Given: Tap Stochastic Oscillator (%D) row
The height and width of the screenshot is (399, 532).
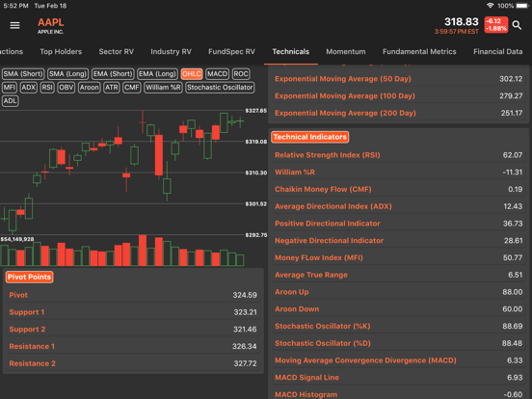Looking at the screenshot, I should click(x=399, y=343).
